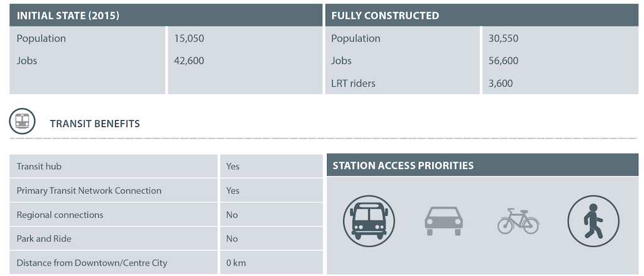Click the No value for Regional connections
This screenshot has width=644, height=276.
click(x=232, y=215)
